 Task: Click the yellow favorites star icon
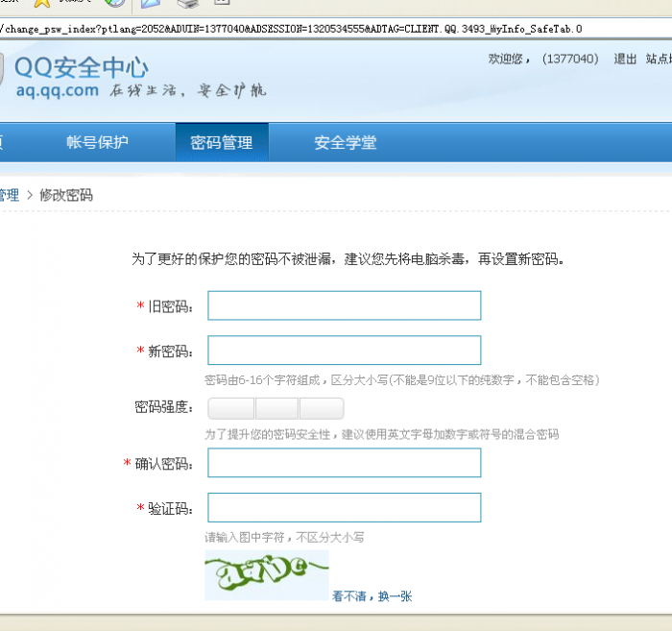[x=42, y=4]
